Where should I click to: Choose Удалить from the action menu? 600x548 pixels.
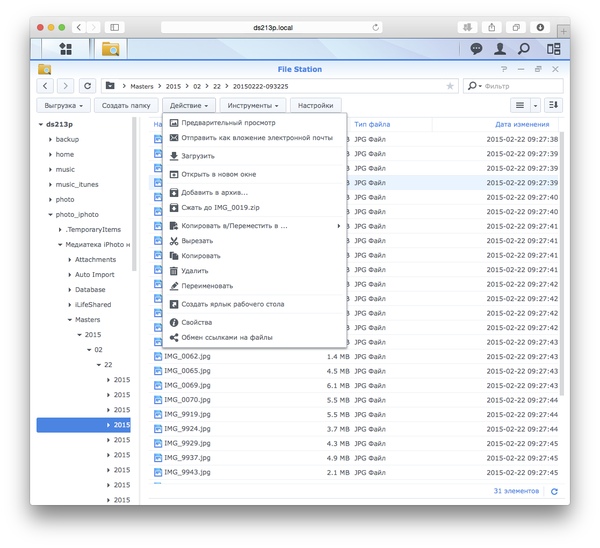[254, 271]
